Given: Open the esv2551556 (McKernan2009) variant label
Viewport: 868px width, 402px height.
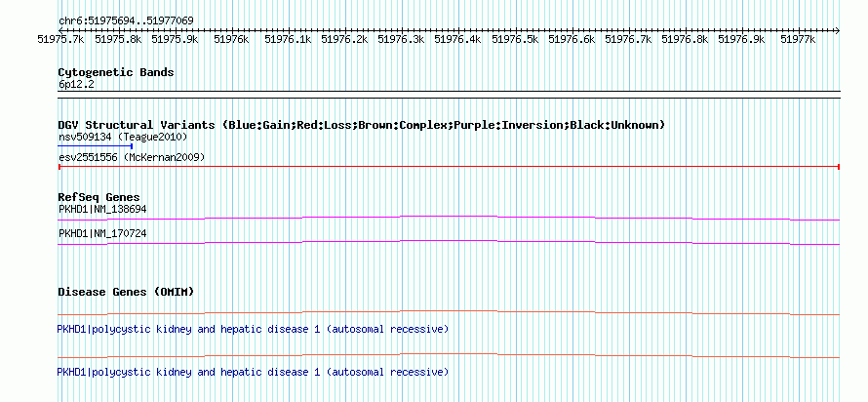Looking at the screenshot, I should point(132,158).
